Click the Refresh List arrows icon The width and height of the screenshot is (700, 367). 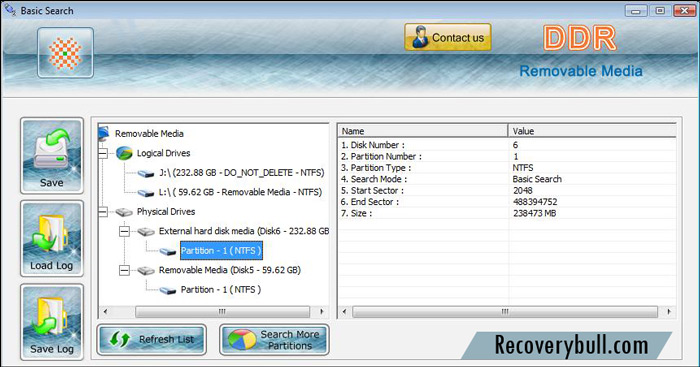point(120,339)
